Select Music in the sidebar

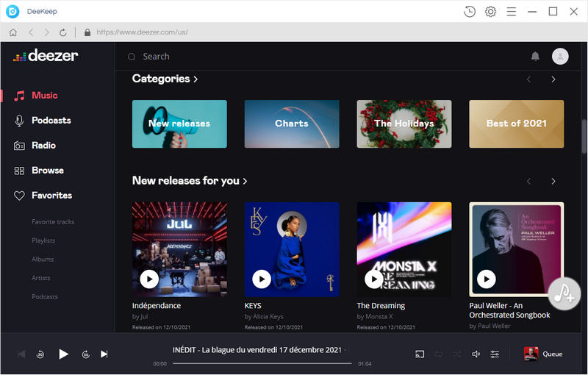pyautogui.click(x=36, y=96)
